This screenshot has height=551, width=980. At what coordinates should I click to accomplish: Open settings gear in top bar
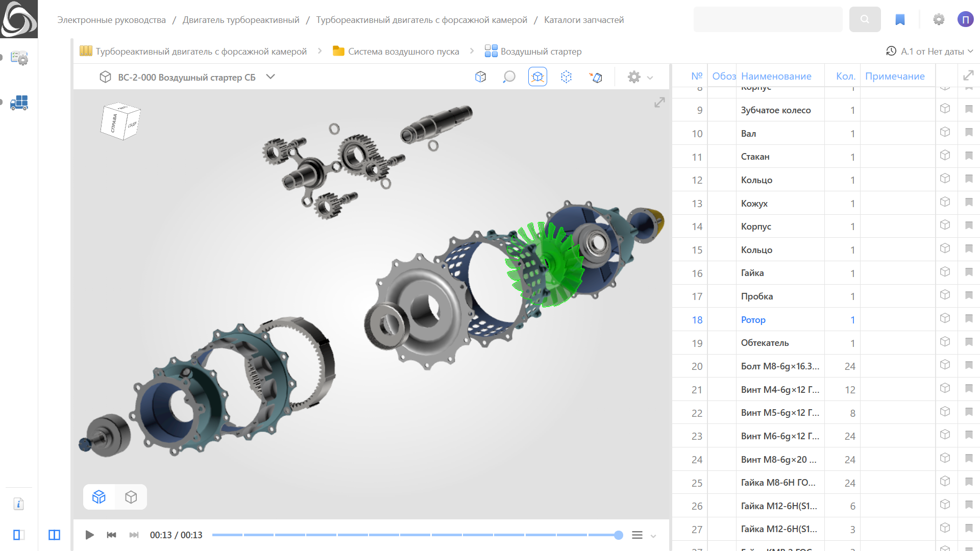point(939,19)
